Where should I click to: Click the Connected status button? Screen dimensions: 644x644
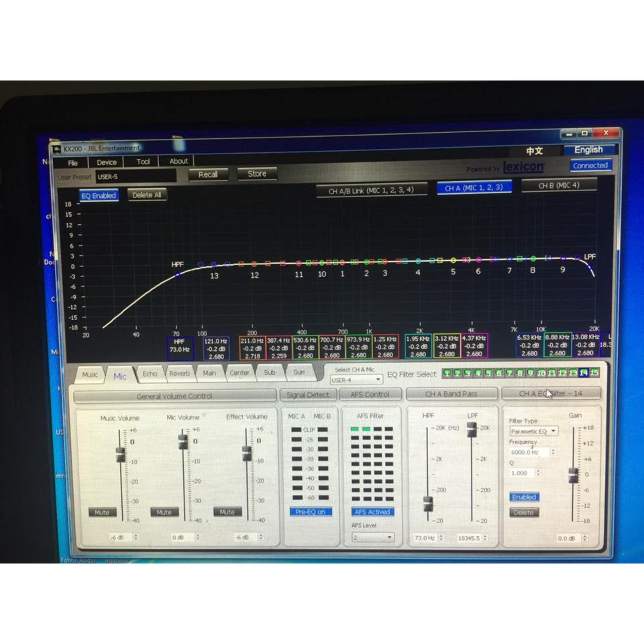590,165
